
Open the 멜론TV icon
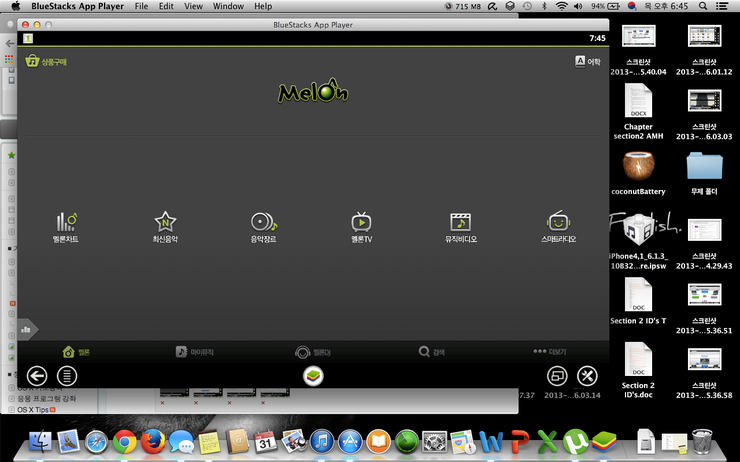pyautogui.click(x=362, y=227)
